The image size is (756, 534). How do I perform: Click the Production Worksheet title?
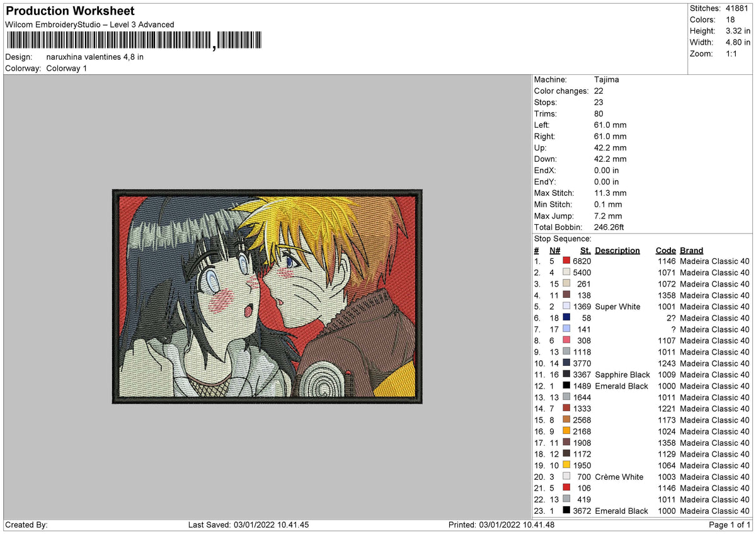click(x=70, y=11)
